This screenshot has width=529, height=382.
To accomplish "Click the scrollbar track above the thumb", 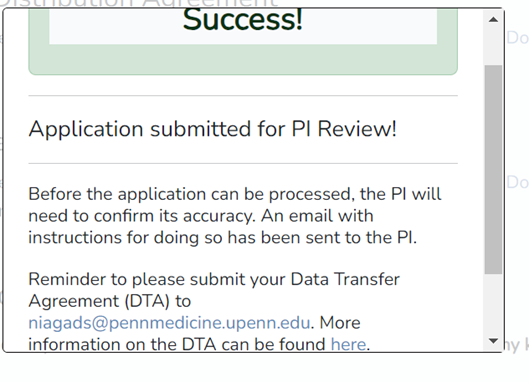I will [x=493, y=47].
